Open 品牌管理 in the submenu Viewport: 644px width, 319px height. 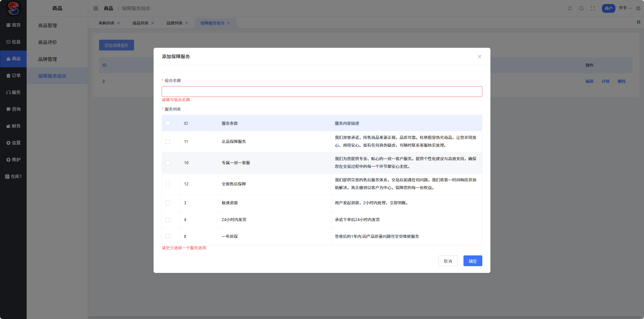47,59
